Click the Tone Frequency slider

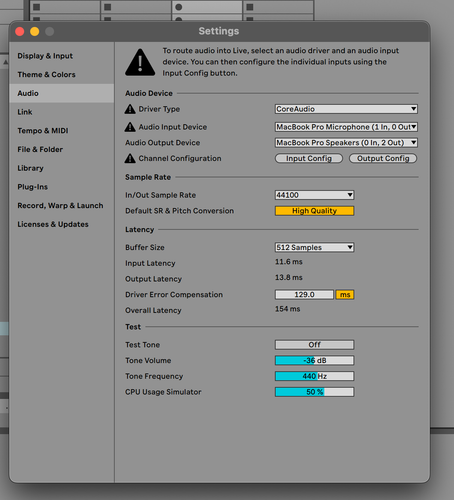pyautogui.click(x=314, y=376)
